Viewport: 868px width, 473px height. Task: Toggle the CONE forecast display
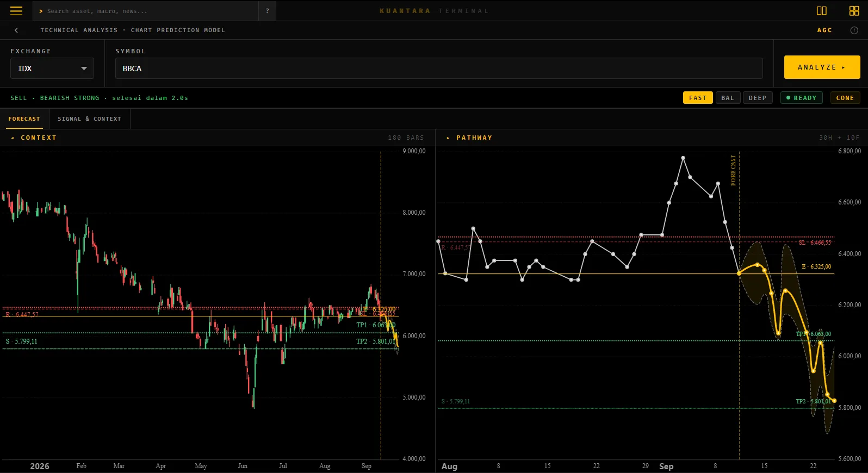pyautogui.click(x=845, y=98)
